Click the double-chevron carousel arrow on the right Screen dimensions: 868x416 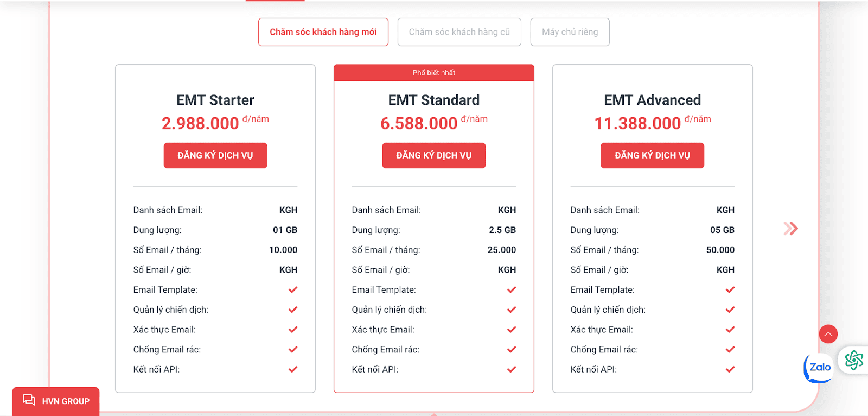click(790, 229)
